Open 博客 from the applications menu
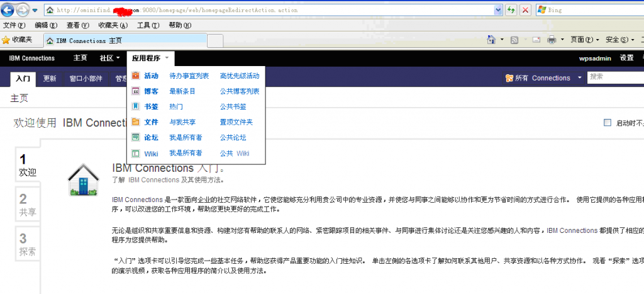Image resolution: width=644 pixels, height=294 pixels. (x=151, y=91)
